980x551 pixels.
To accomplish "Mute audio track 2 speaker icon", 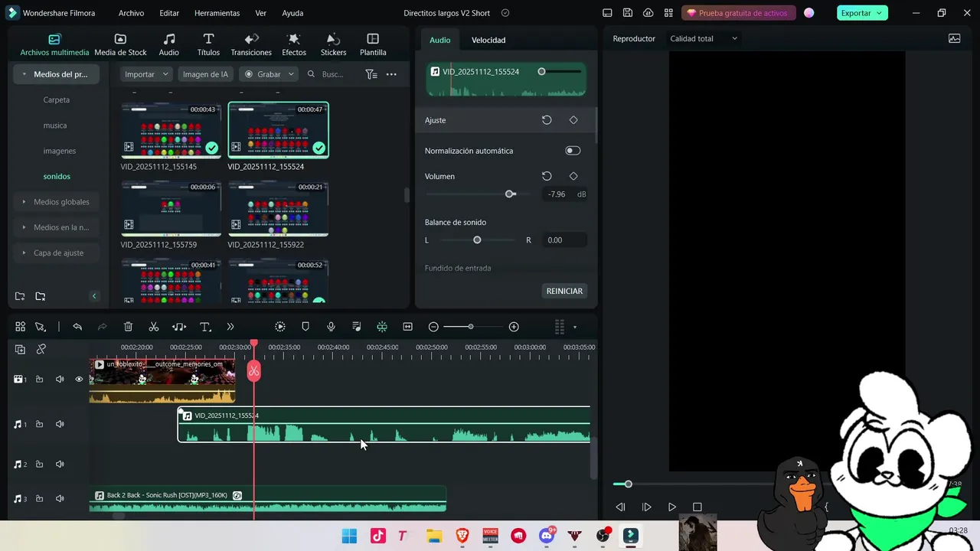I will point(60,464).
